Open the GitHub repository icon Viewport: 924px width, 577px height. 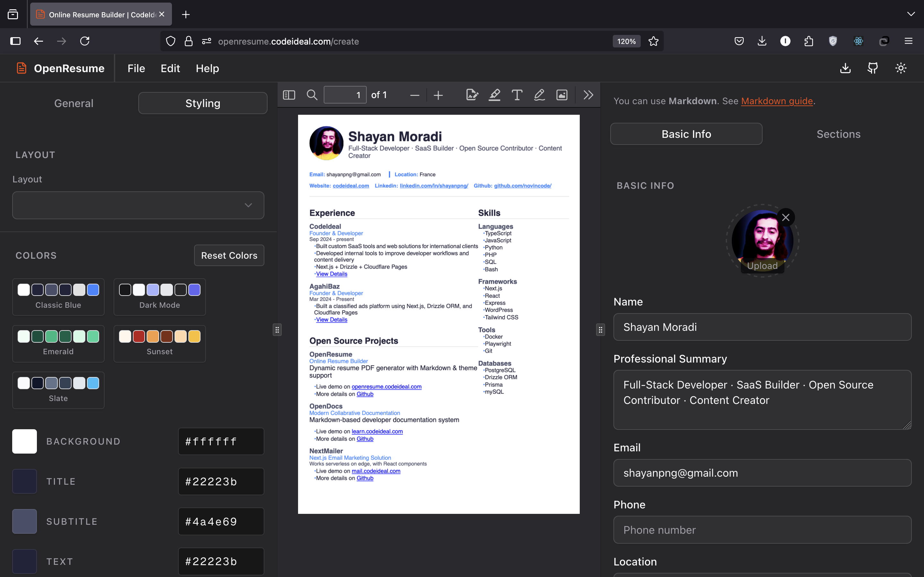pos(872,68)
